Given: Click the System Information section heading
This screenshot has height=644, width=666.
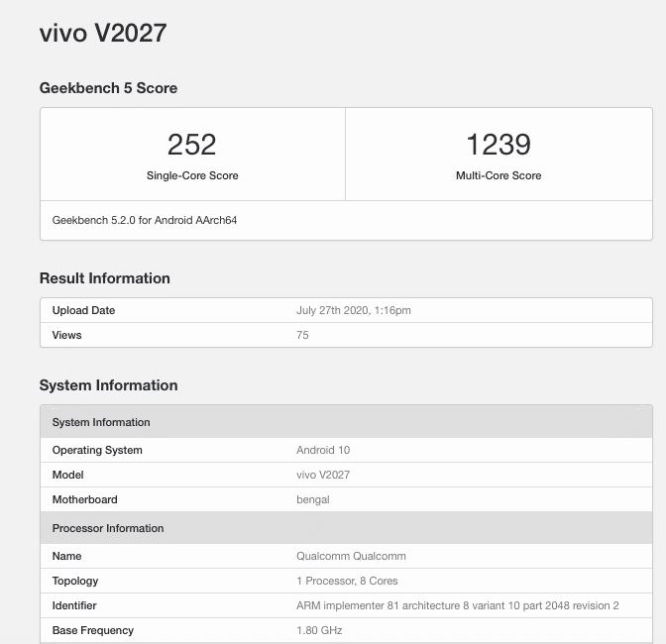Looking at the screenshot, I should 108,385.
